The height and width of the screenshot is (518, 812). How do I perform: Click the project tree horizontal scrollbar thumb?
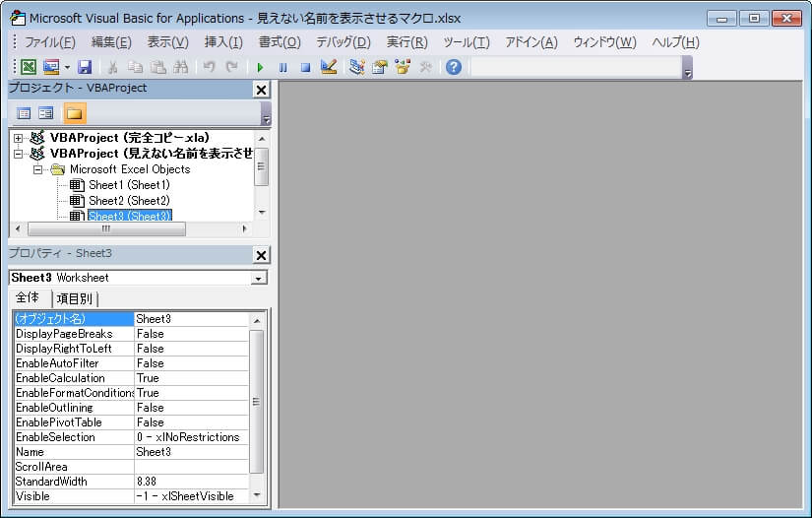[106, 228]
